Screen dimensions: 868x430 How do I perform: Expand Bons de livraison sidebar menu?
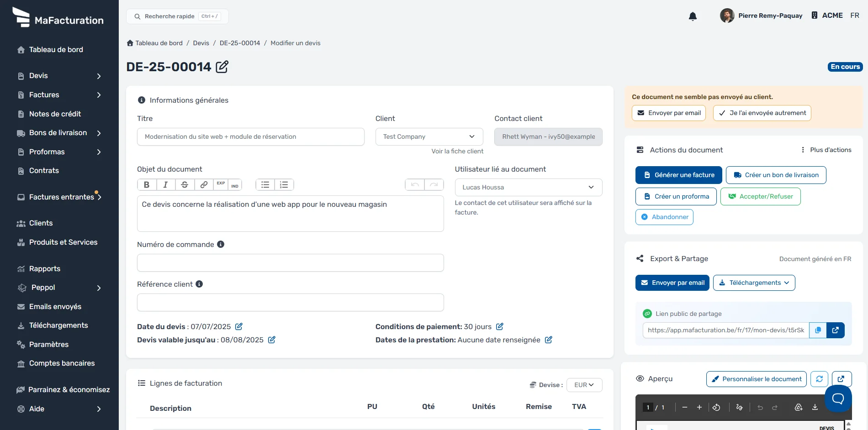(x=59, y=133)
